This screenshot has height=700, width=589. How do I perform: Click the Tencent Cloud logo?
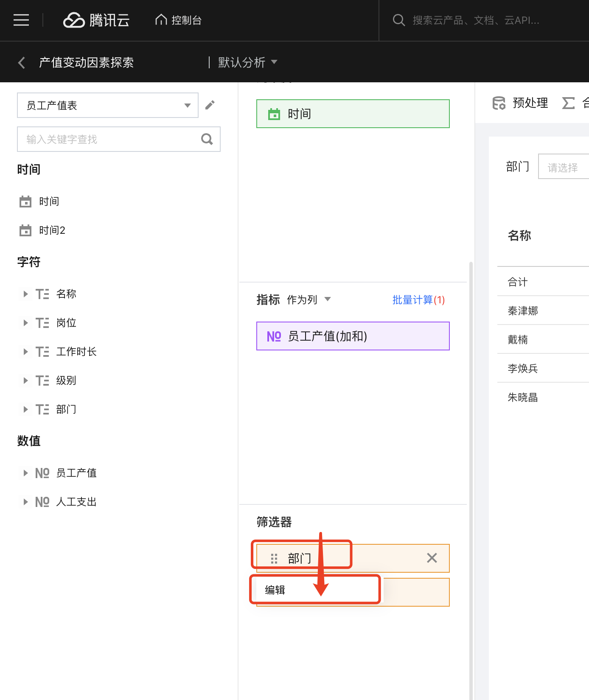(96, 20)
